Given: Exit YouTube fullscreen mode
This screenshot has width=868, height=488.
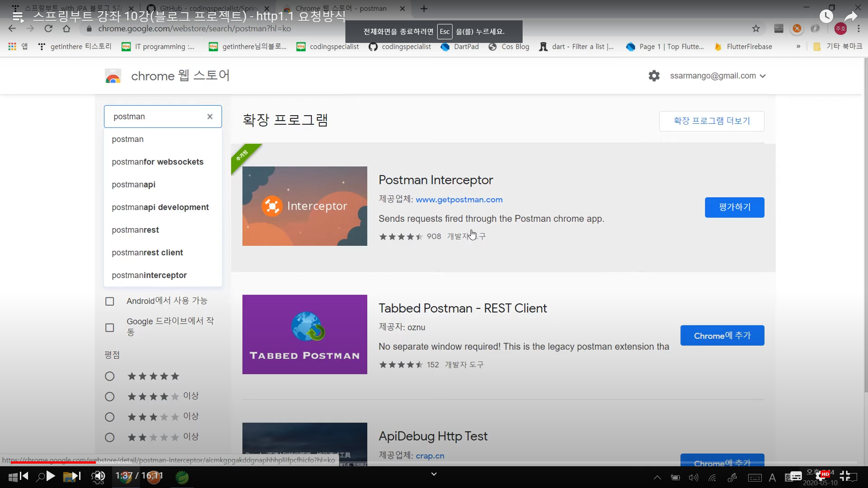Looking at the screenshot, I should (x=845, y=476).
